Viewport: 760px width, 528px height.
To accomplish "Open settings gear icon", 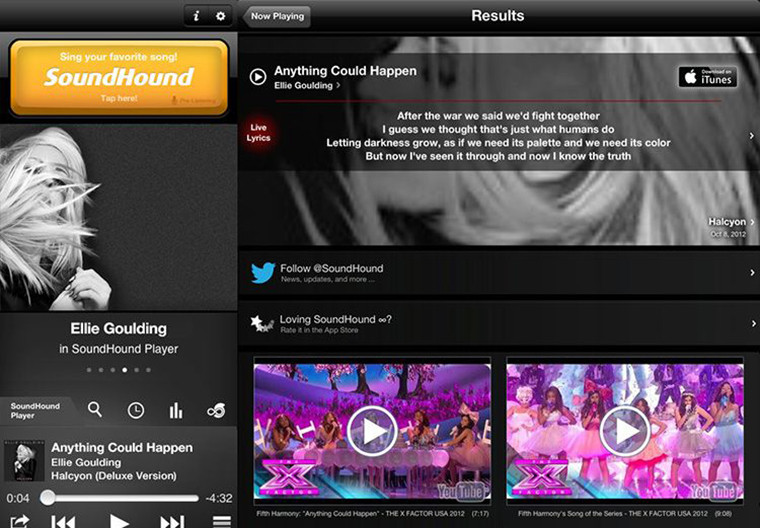I will [x=221, y=16].
